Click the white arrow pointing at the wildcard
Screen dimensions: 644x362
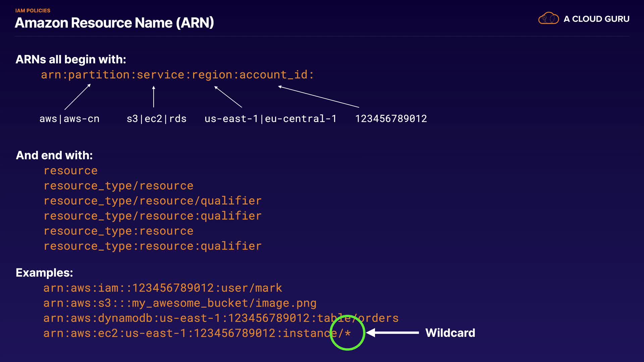[392, 333]
